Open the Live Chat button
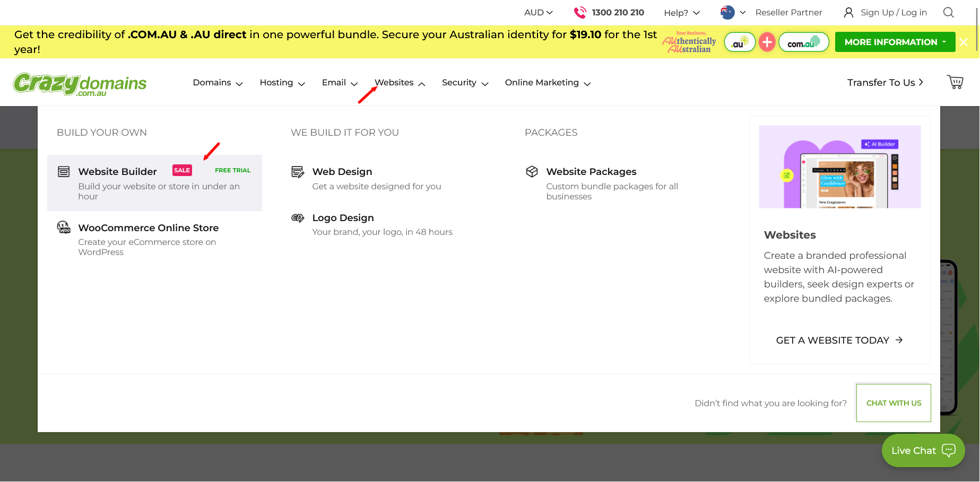Screen dimensions: 980x482 [x=923, y=450]
